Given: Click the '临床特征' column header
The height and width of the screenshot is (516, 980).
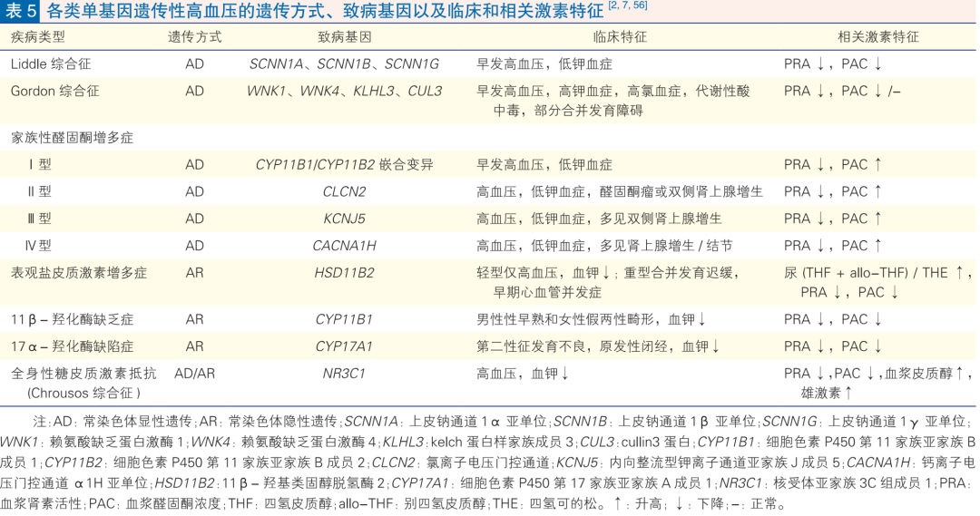Looking at the screenshot, I should 620,37.
